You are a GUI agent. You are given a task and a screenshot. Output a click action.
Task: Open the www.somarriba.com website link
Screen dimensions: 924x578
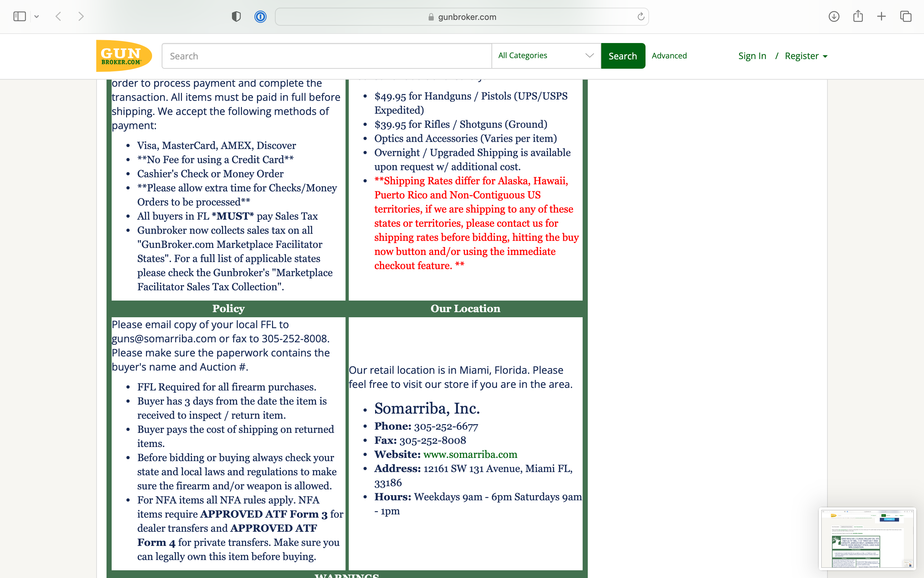tap(470, 454)
